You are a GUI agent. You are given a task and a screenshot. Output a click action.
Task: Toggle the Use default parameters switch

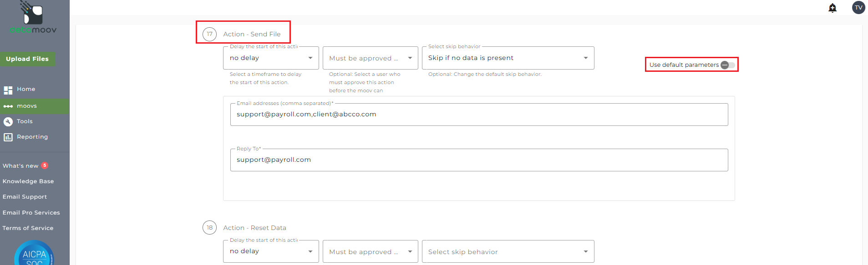coord(727,65)
